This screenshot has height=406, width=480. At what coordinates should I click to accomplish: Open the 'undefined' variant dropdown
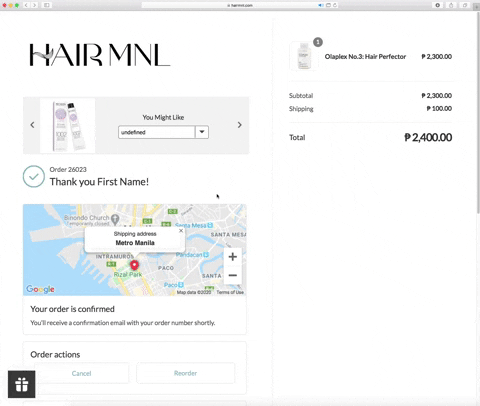[x=163, y=132]
